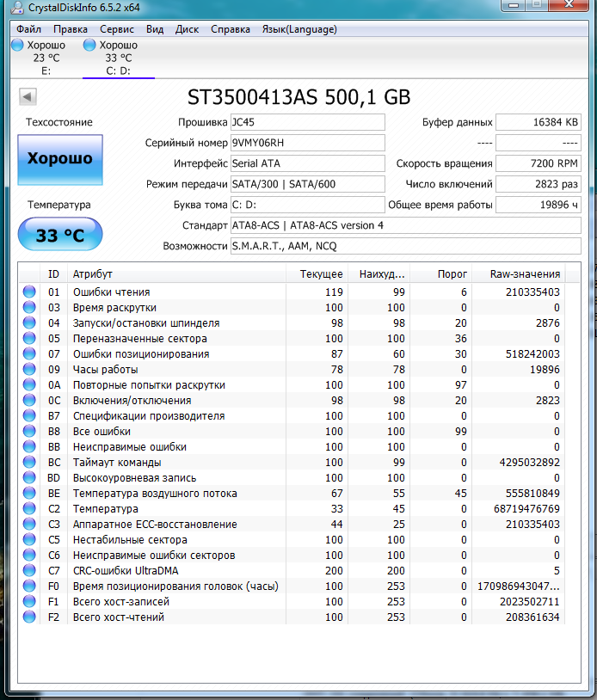
Task: Click the Стандарт field ATA8-ACS
Action: (405, 225)
